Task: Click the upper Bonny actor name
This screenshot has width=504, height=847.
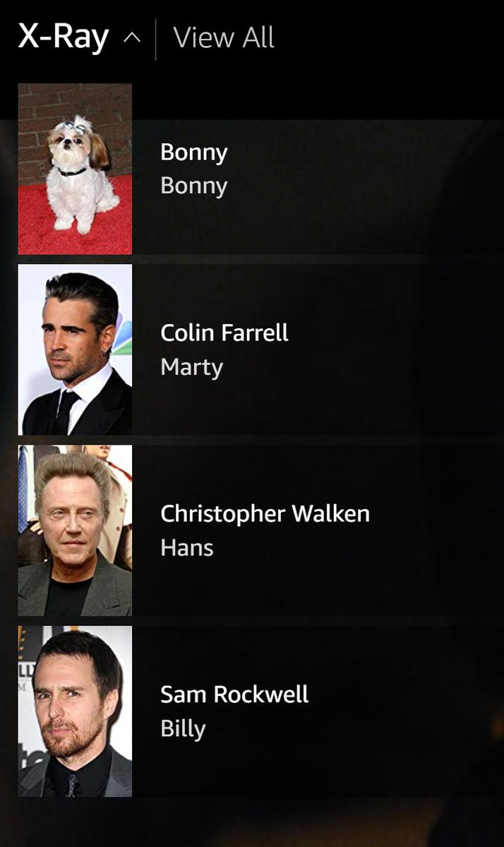Action: click(194, 152)
